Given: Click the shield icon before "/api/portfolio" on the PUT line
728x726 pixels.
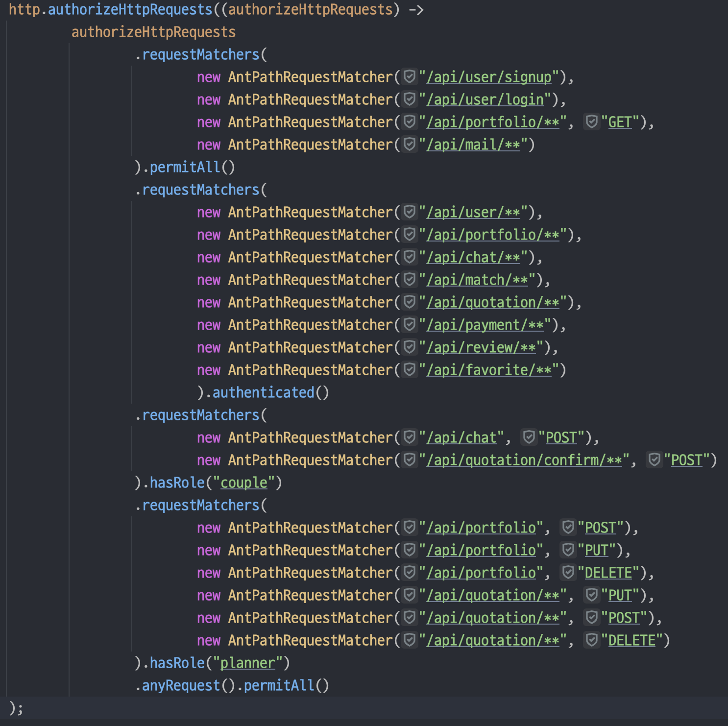Looking at the screenshot, I should pos(410,550).
